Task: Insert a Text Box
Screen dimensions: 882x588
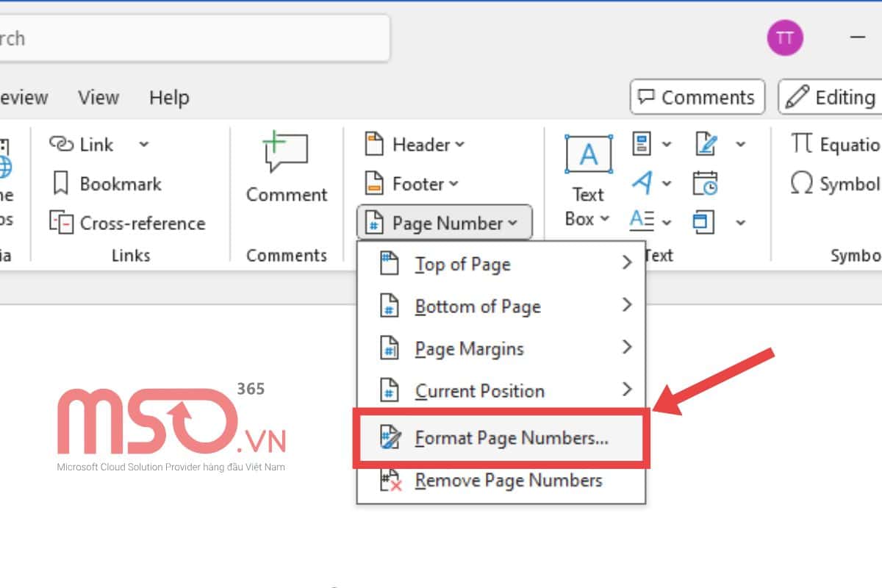Action: click(x=588, y=181)
